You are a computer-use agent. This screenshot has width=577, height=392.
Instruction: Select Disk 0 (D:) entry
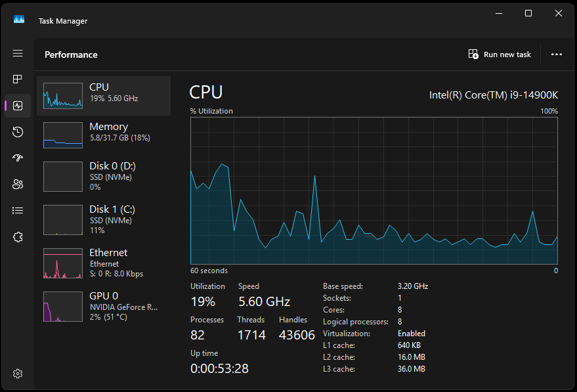point(104,177)
